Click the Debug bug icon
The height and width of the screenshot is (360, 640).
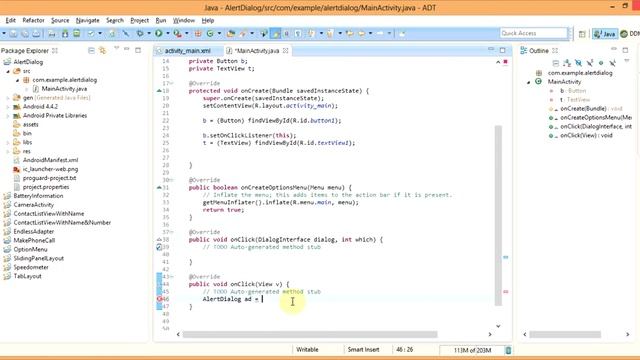point(140,33)
